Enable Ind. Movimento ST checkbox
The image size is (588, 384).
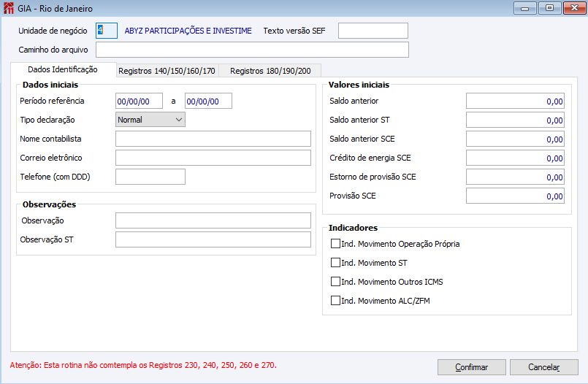[x=335, y=263]
